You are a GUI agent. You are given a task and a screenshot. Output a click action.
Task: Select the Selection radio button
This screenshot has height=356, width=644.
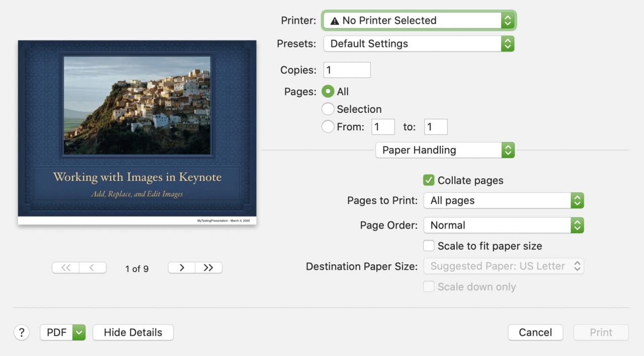point(328,109)
